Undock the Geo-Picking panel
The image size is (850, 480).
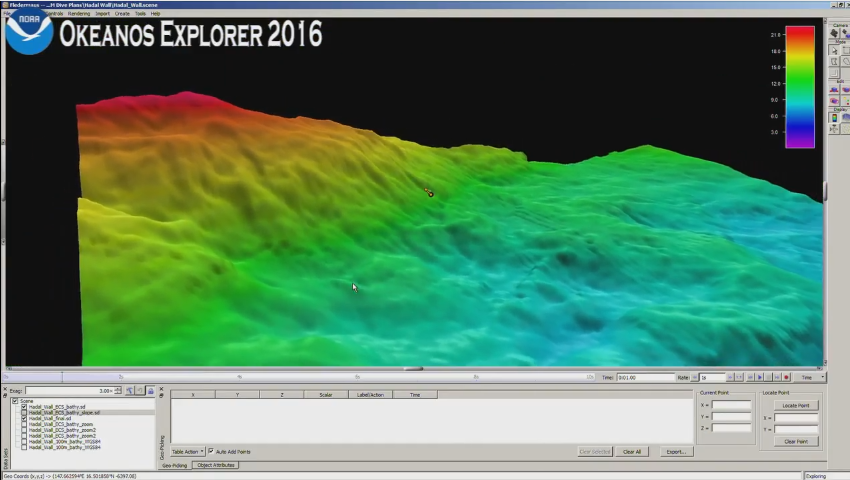click(162, 395)
